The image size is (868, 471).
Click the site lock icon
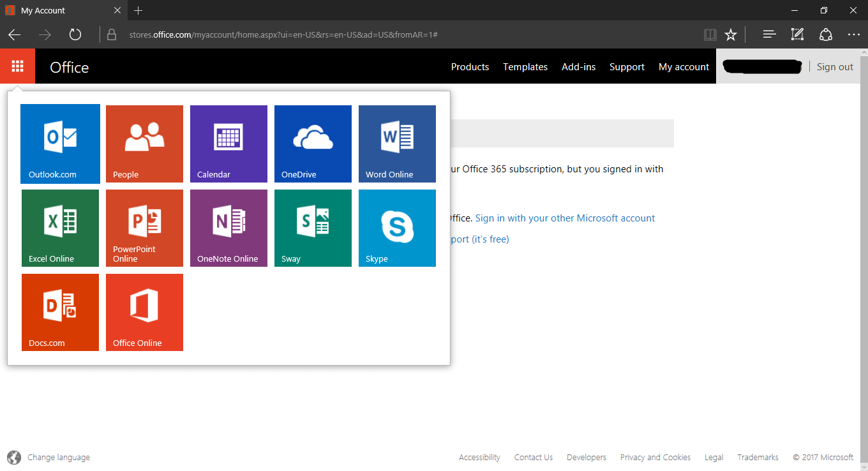pyautogui.click(x=112, y=35)
